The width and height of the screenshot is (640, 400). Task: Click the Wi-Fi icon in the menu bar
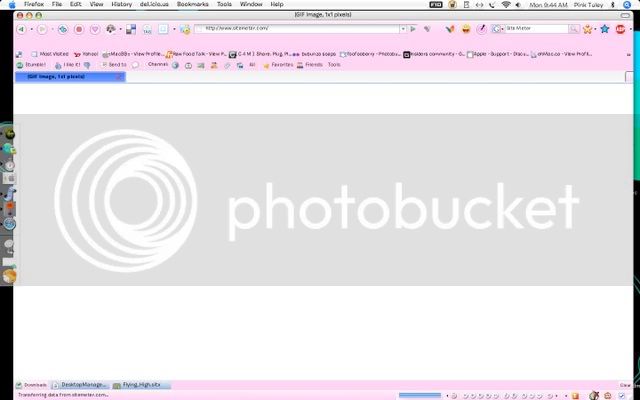[506, 4]
